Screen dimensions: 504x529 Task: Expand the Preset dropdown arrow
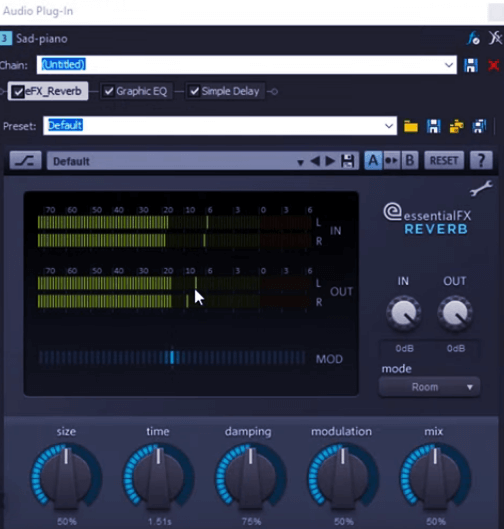[x=389, y=126]
